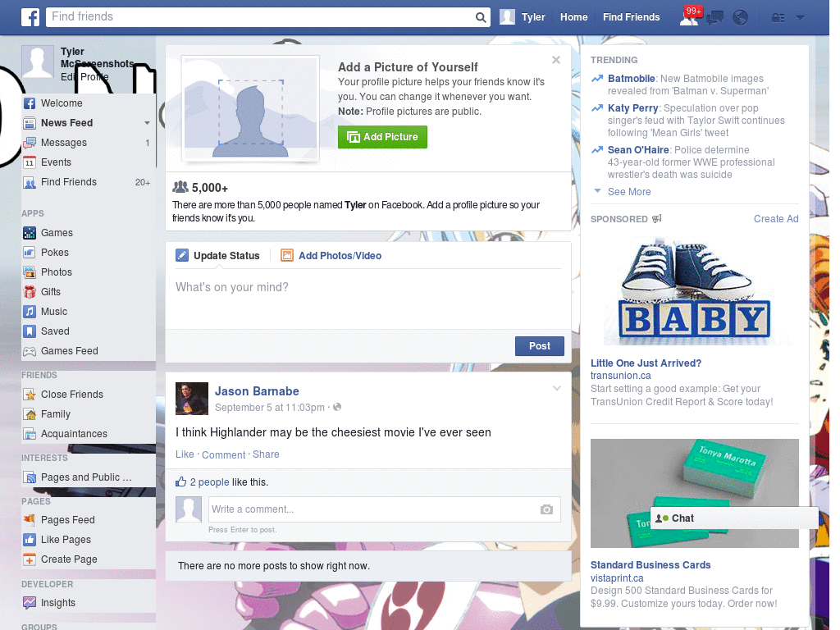The image size is (840, 630).
Task: Open the business cards ad image
Action: (x=694, y=493)
